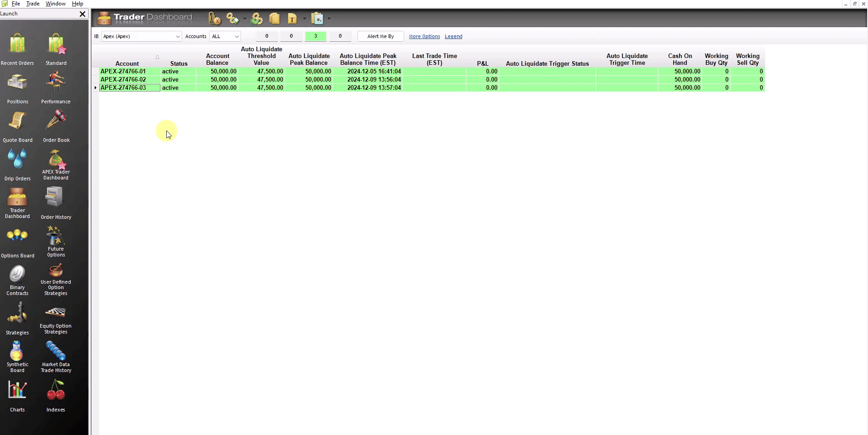Select account row APEX-274766-03
868x435 pixels.
pos(432,87)
